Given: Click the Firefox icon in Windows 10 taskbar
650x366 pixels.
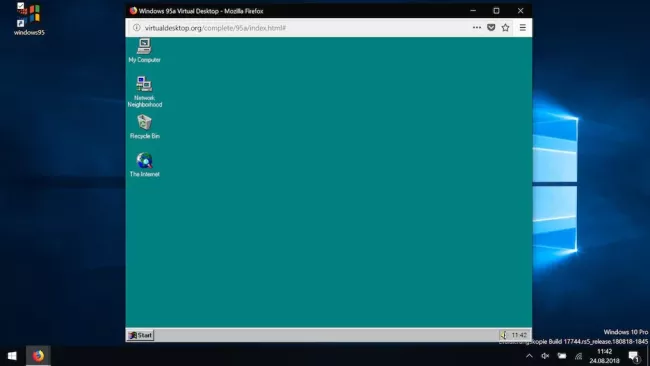Looking at the screenshot, I should click(39, 356).
